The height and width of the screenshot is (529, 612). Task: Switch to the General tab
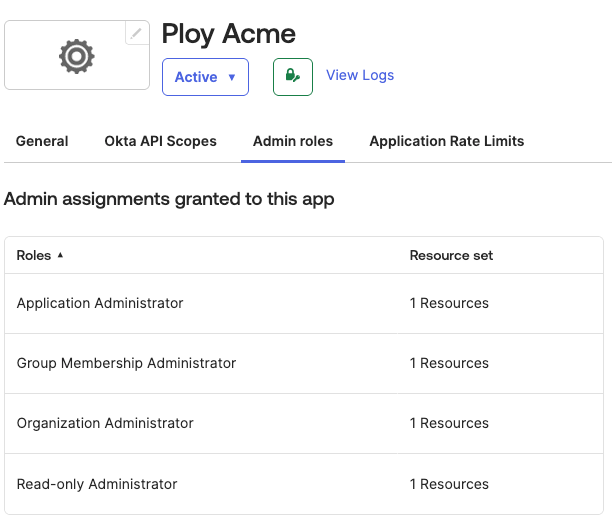(x=42, y=141)
